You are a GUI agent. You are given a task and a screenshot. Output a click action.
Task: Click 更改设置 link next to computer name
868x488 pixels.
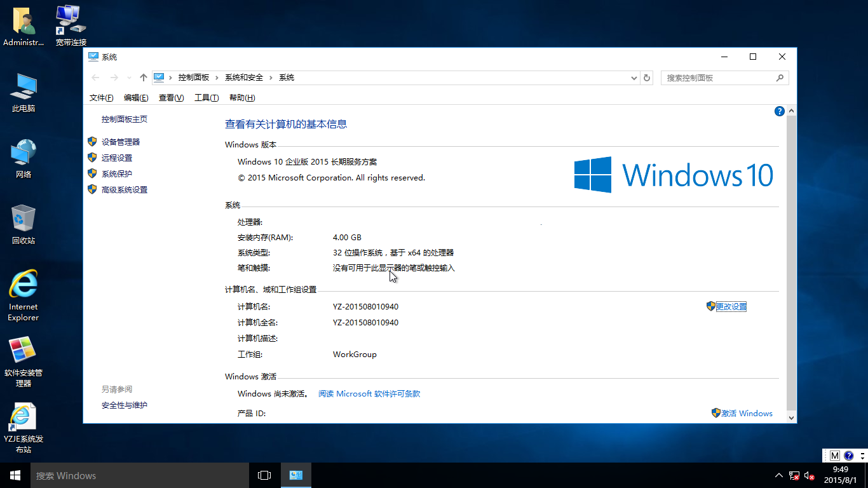point(731,306)
